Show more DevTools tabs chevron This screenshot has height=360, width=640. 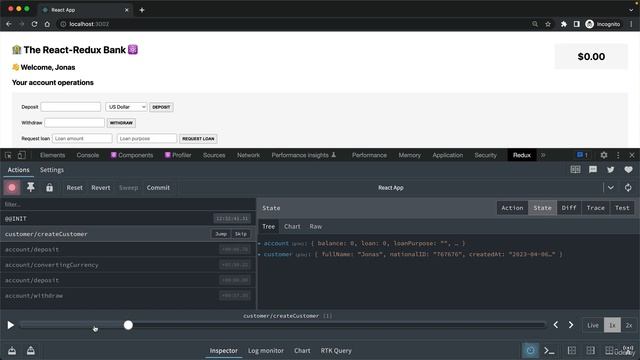543,155
